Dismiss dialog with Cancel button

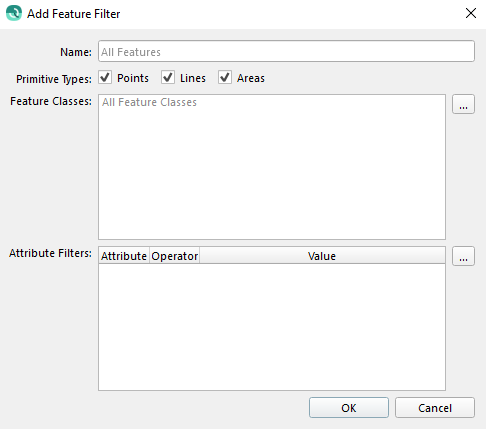pyautogui.click(x=435, y=408)
